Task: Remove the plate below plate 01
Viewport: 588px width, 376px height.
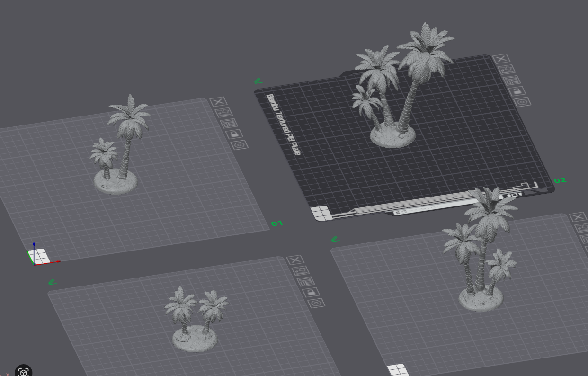Action: (295, 260)
